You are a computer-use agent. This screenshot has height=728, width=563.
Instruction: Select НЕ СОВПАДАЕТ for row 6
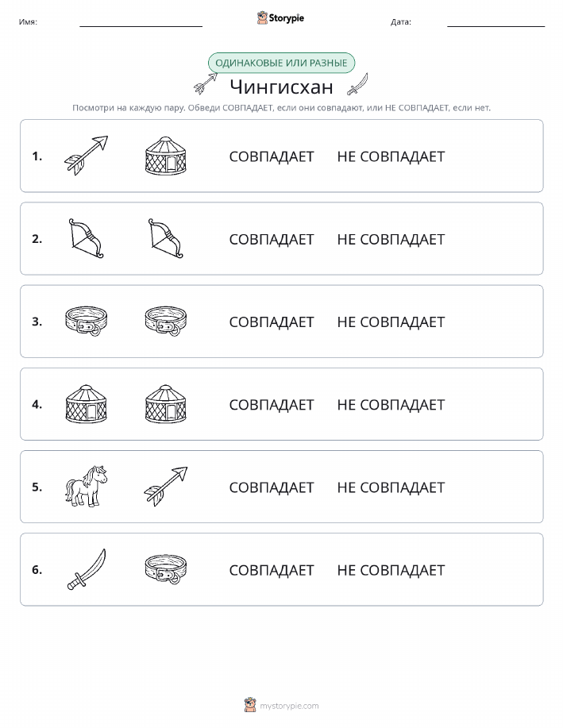click(391, 570)
